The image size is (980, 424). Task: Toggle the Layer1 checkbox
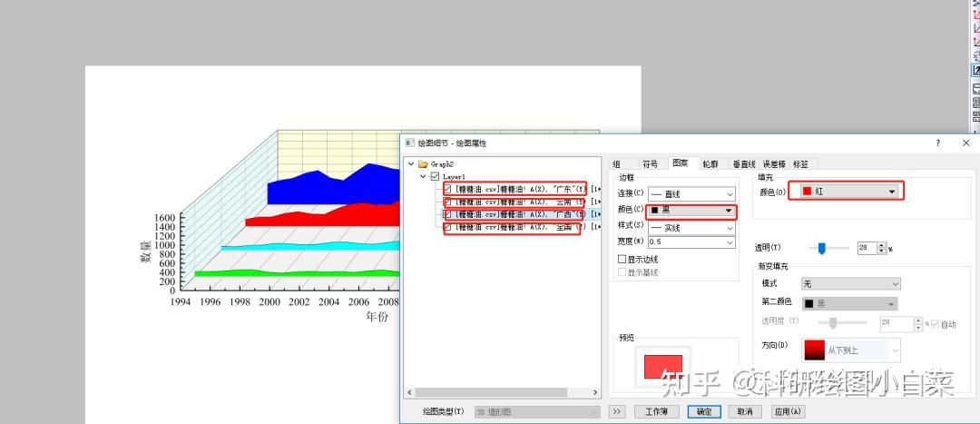[436, 177]
